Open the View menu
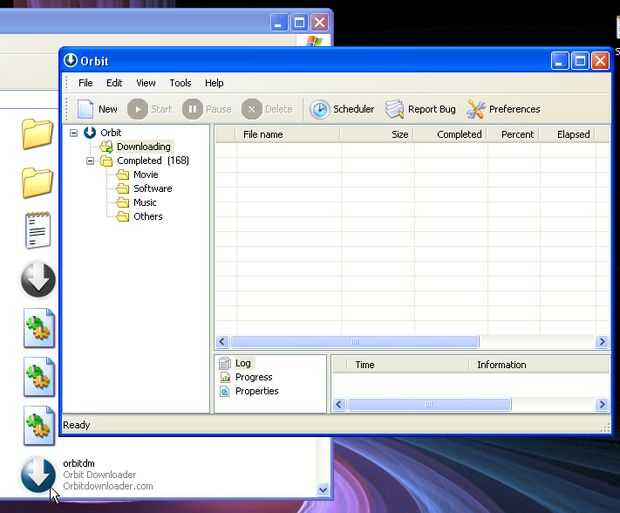 [x=146, y=83]
